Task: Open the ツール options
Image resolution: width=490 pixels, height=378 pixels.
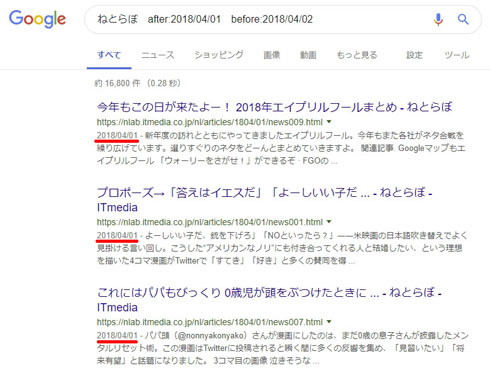Action: coord(457,55)
